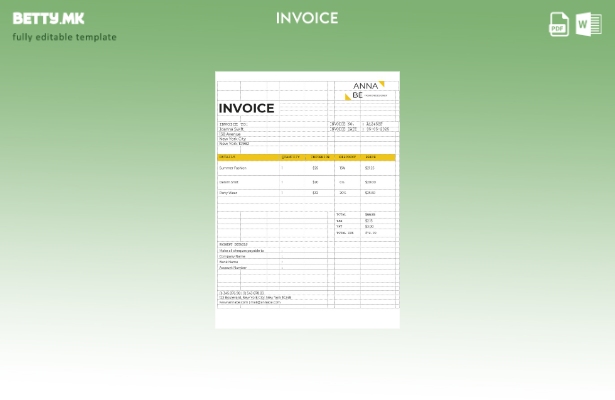
Task: Click the yellow table header bar
Action: (306, 157)
